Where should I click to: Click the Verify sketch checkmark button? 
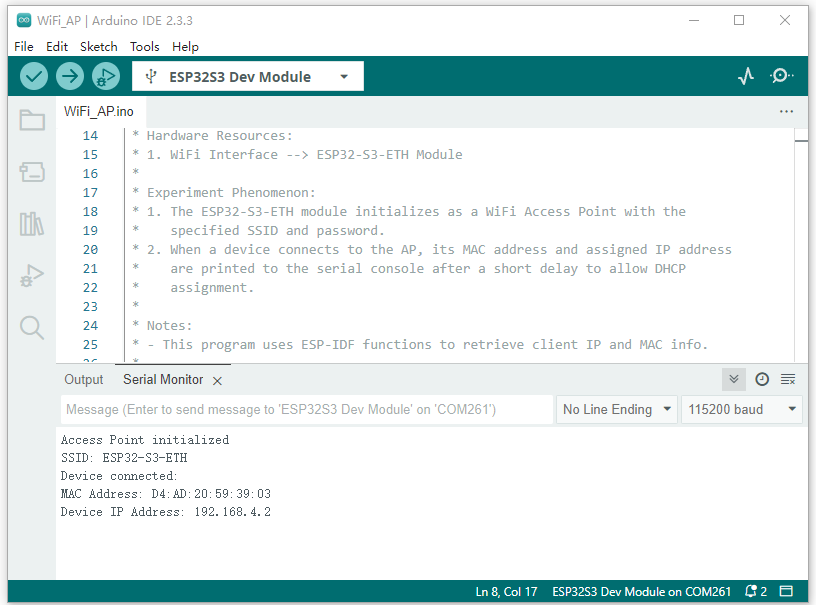click(34, 76)
